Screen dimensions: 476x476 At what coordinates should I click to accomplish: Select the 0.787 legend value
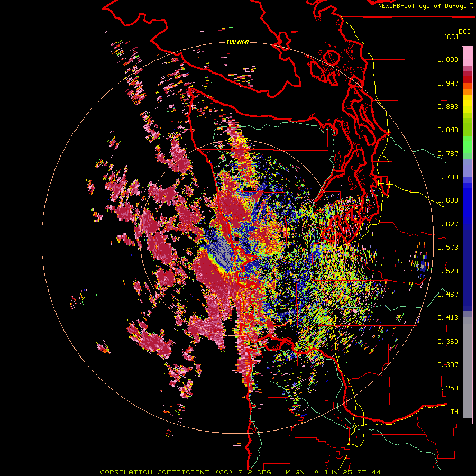[x=448, y=153]
